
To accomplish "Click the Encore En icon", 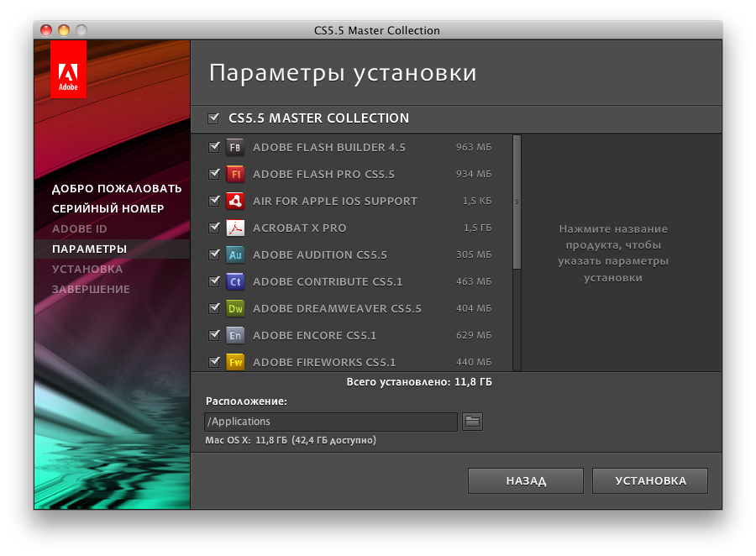I will 235,335.
